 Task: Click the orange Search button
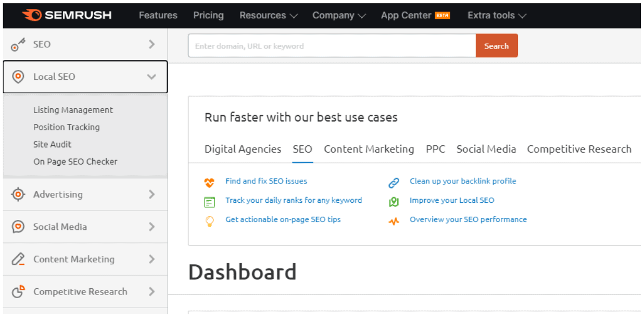coord(497,46)
